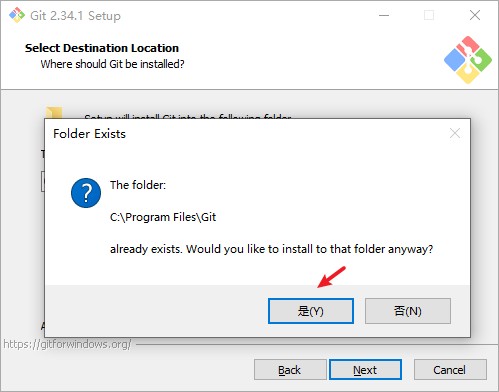Click the blue question mark icon
Image resolution: width=499 pixels, height=392 pixels.
click(86, 193)
